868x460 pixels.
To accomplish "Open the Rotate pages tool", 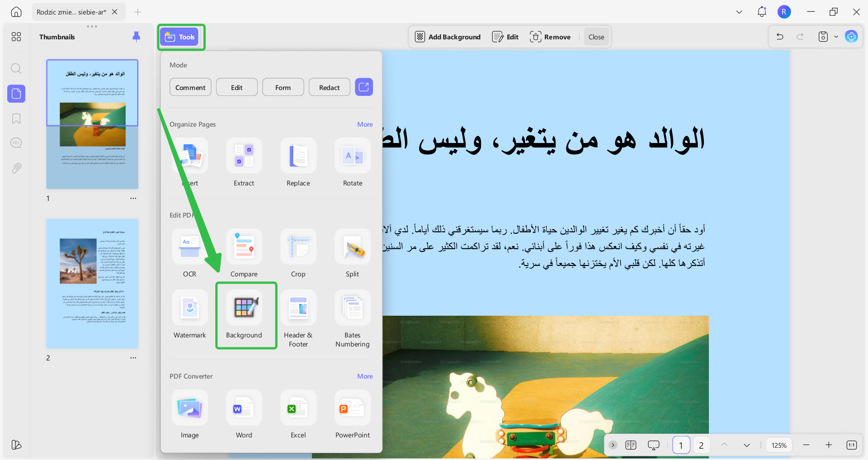I will (353, 163).
